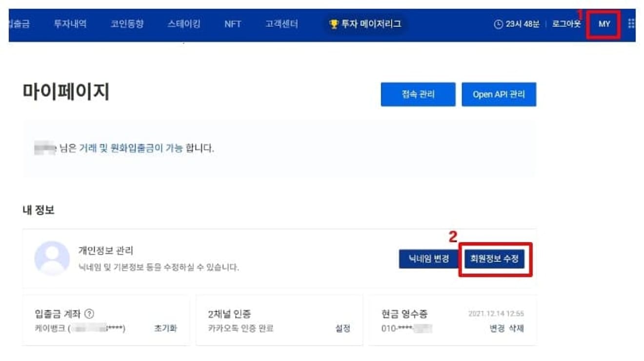
Task: Open the 투자내역 menu
Action: tap(70, 23)
